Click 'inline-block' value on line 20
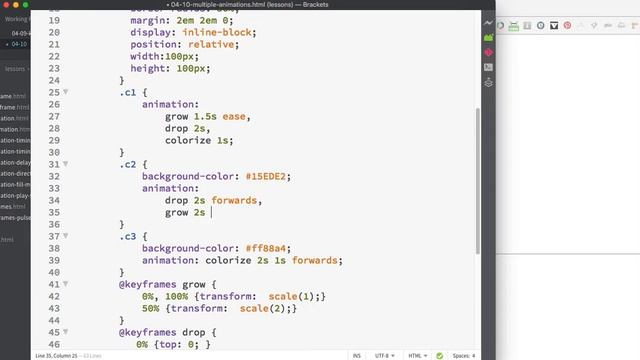This screenshot has height=360, width=640. coord(217,32)
